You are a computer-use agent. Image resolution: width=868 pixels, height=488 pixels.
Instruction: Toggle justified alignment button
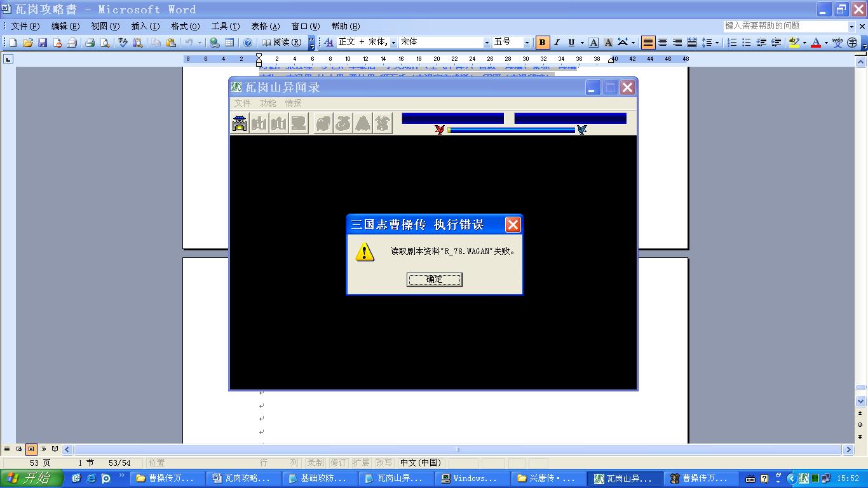(x=648, y=43)
